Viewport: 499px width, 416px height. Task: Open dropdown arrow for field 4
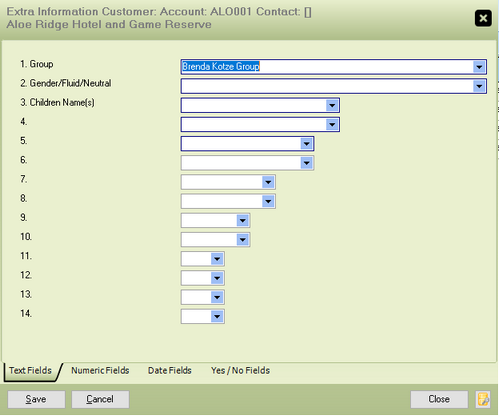[332, 125]
